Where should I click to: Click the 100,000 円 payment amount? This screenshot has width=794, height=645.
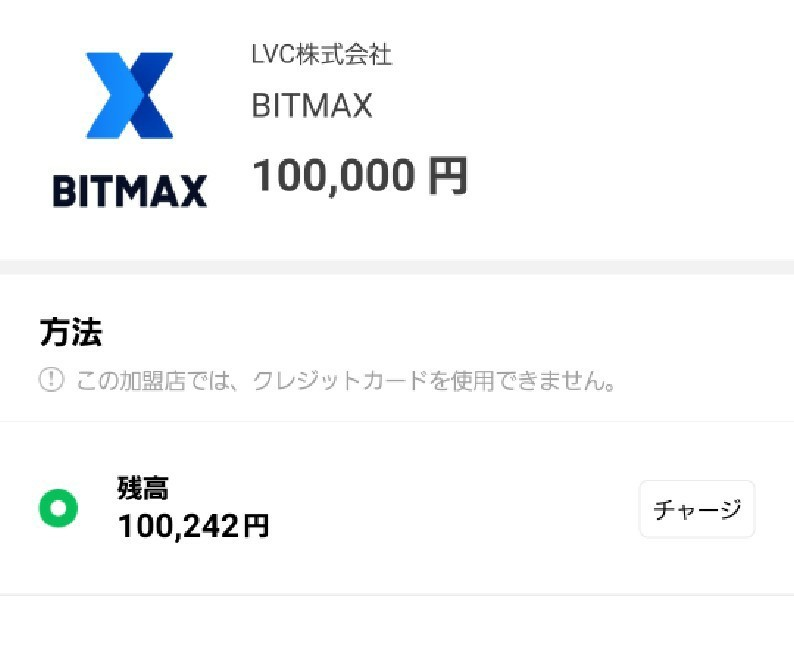pos(360,176)
